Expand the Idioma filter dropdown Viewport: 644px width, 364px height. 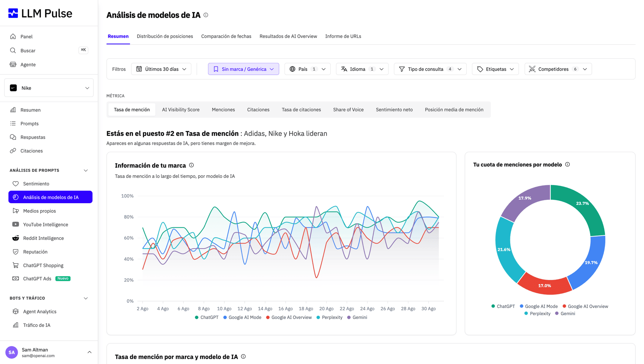coord(362,69)
